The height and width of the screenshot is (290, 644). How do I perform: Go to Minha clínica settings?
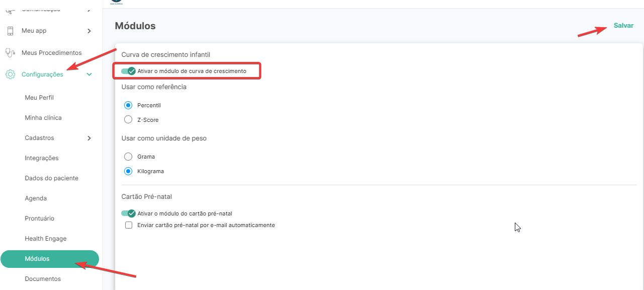(x=43, y=118)
